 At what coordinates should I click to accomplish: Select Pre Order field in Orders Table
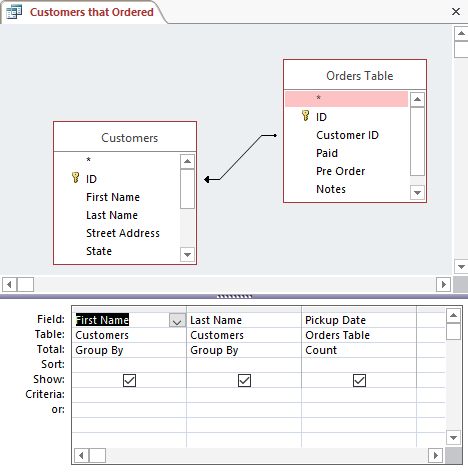point(346,171)
